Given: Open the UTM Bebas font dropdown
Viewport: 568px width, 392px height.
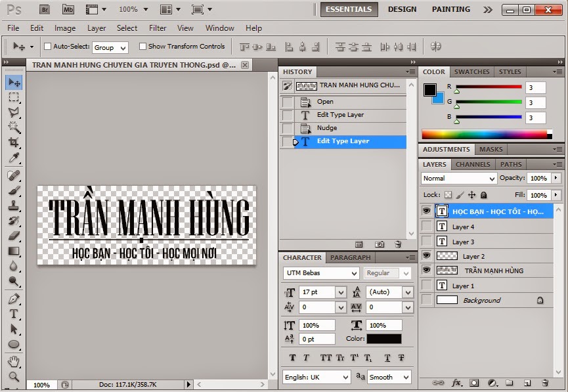Looking at the screenshot, I should click(321, 273).
